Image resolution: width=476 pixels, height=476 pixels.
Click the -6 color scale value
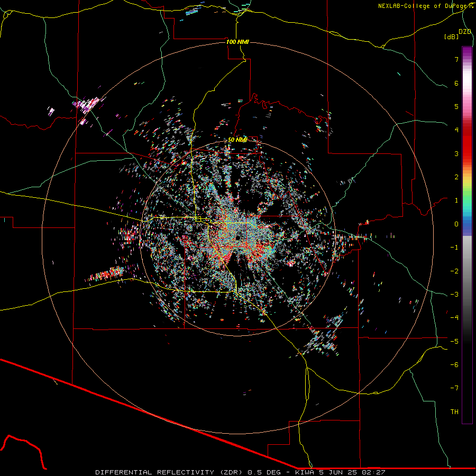tap(454, 365)
